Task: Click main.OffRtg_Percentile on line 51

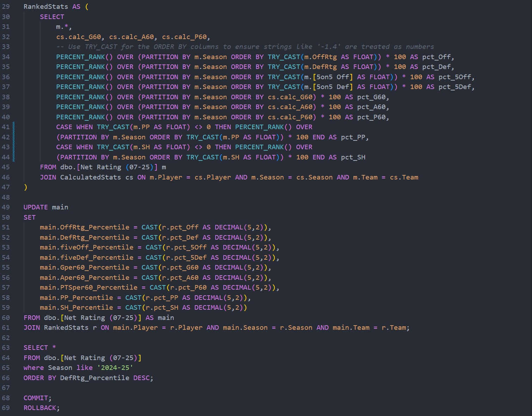Action: point(85,227)
